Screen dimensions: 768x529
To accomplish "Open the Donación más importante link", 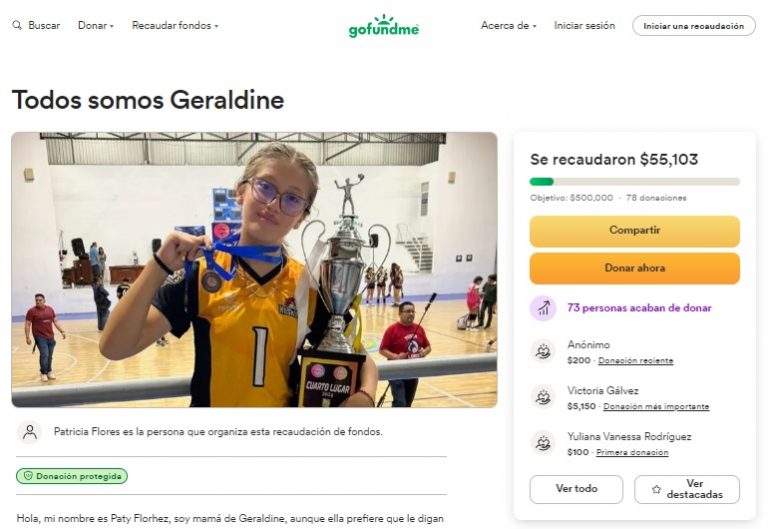I will 656,406.
